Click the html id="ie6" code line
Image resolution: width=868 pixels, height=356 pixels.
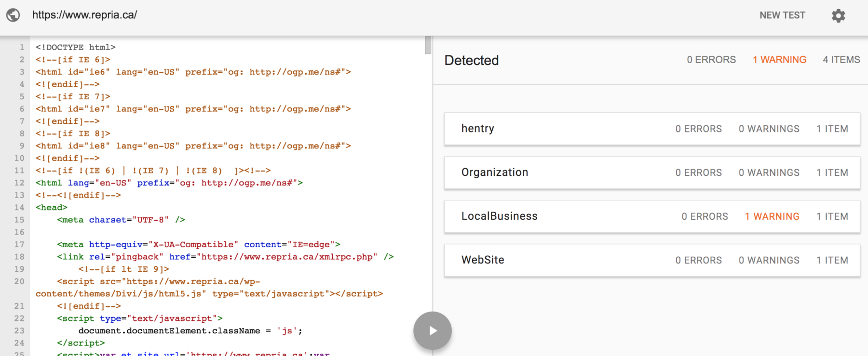(x=193, y=72)
